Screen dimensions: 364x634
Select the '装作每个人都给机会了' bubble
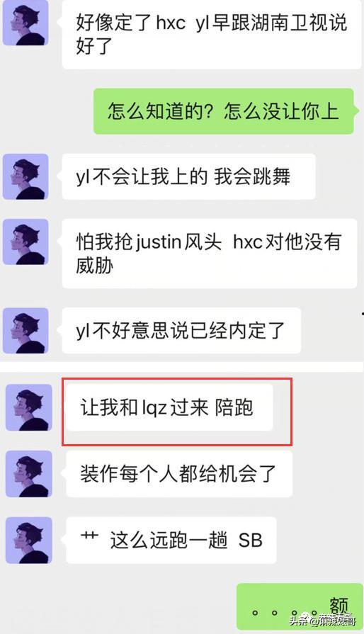(178, 473)
